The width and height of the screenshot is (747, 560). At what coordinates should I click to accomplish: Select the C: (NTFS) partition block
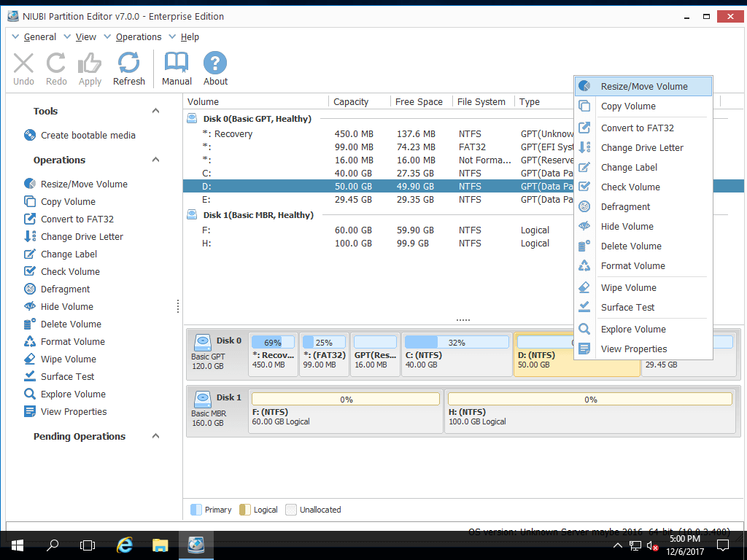457,355
